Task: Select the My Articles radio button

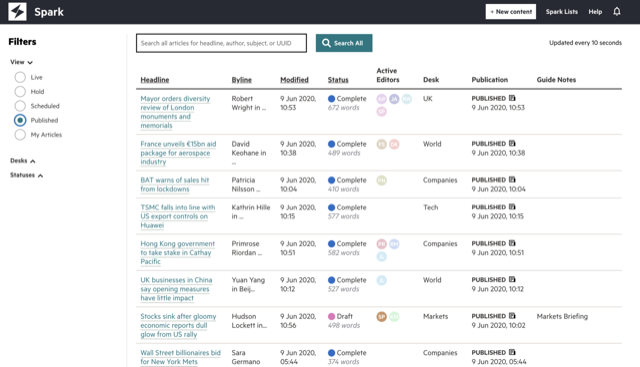Action: pos(20,134)
